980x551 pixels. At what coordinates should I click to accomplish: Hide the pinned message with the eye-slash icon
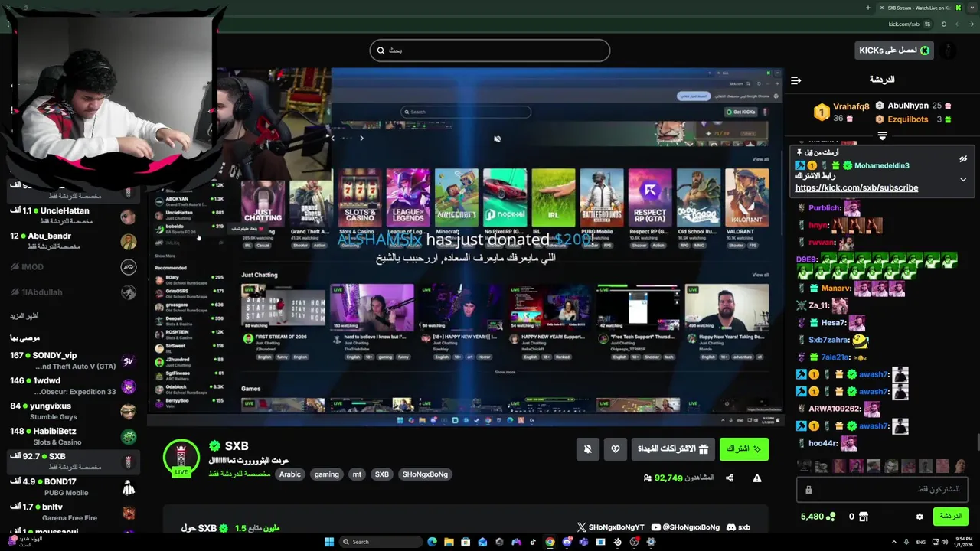pyautogui.click(x=963, y=159)
